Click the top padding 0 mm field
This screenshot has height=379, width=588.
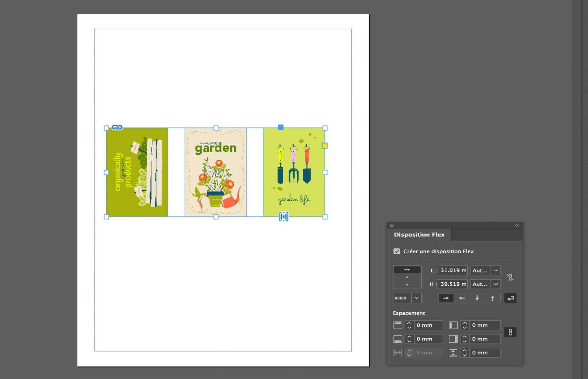(x=428, y=325)
